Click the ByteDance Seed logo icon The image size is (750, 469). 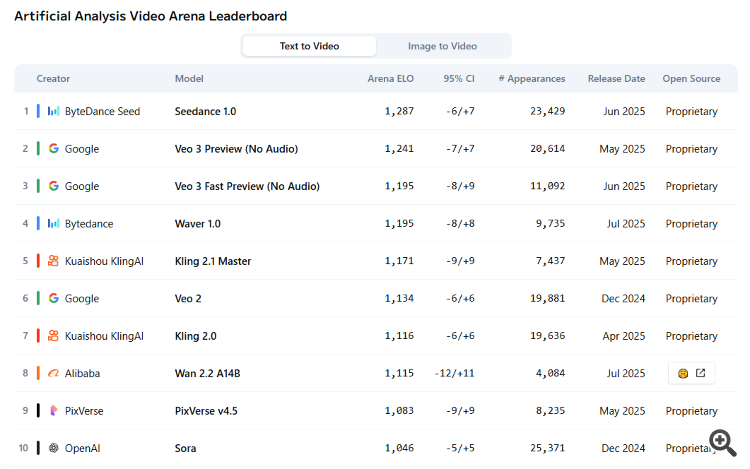[54, 111]
